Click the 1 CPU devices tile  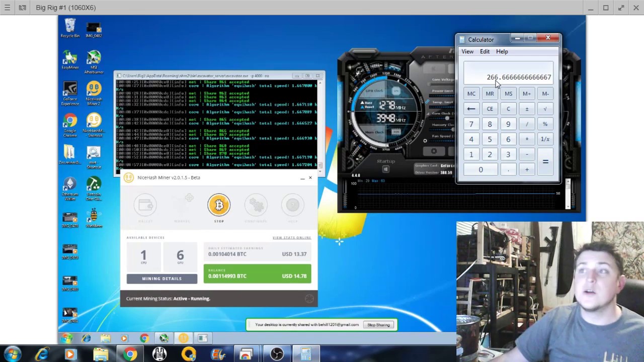pos(143,256)
